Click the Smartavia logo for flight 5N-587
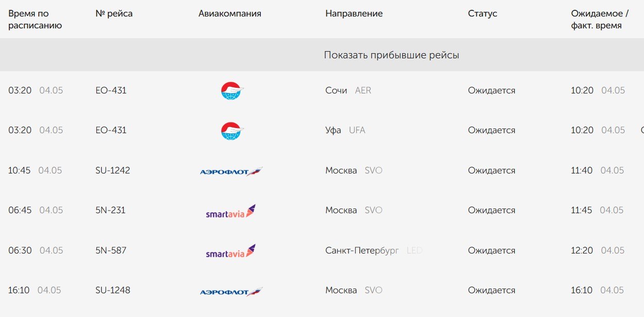The height and width of the screenshot is (317, 644). (x=230, y=251)
